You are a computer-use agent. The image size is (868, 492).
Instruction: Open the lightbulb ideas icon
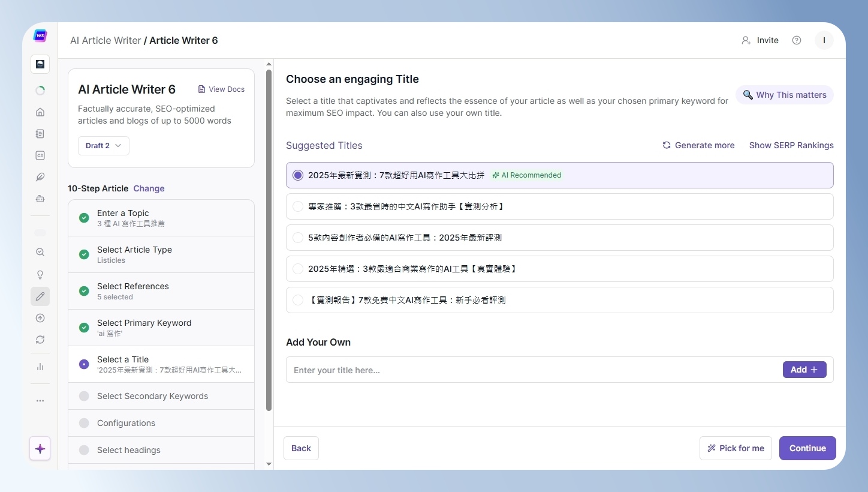pos(40,275)
